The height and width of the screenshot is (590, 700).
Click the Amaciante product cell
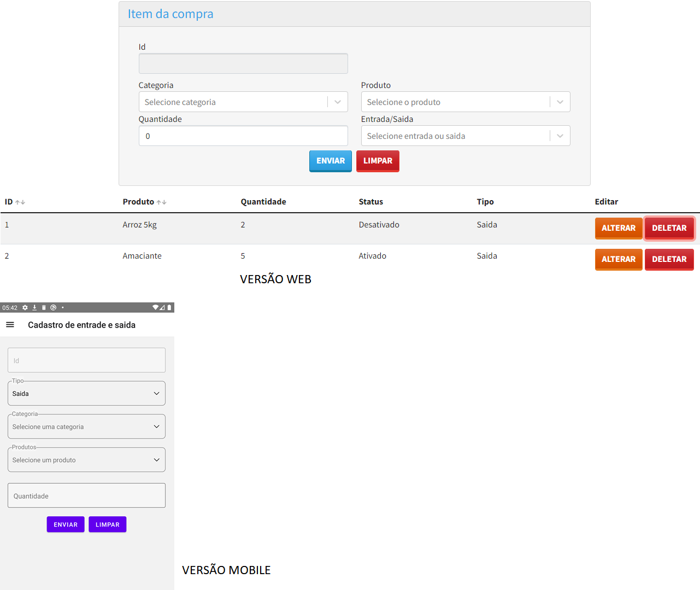[142, 256]
